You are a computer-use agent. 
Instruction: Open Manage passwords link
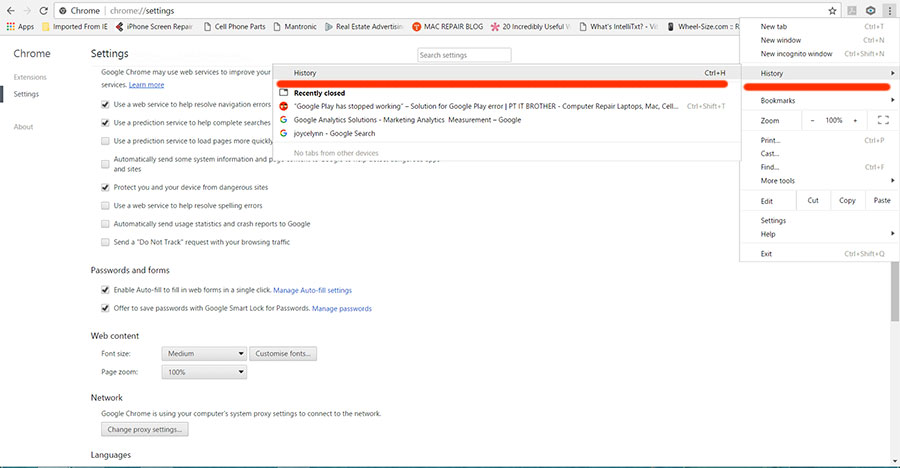[342, 308]
